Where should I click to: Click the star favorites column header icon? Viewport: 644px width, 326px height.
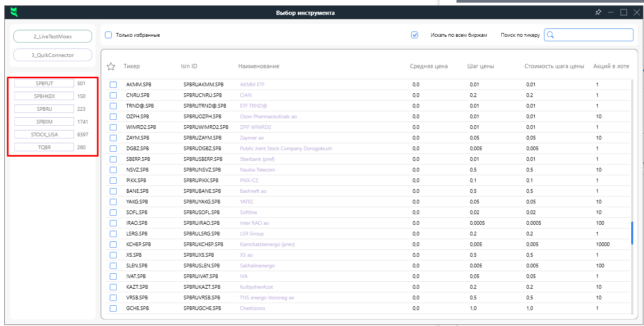(111, 67)
